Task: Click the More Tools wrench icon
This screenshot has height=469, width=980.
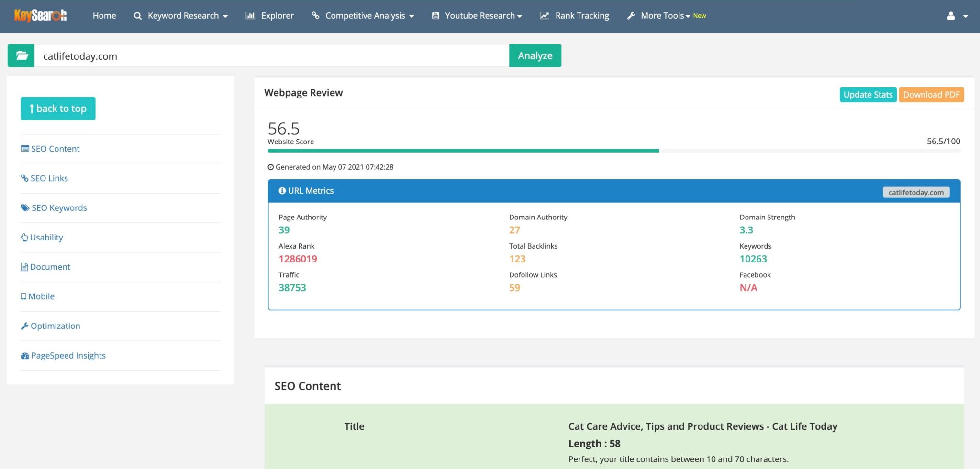Action: click(x=631, y=16)
